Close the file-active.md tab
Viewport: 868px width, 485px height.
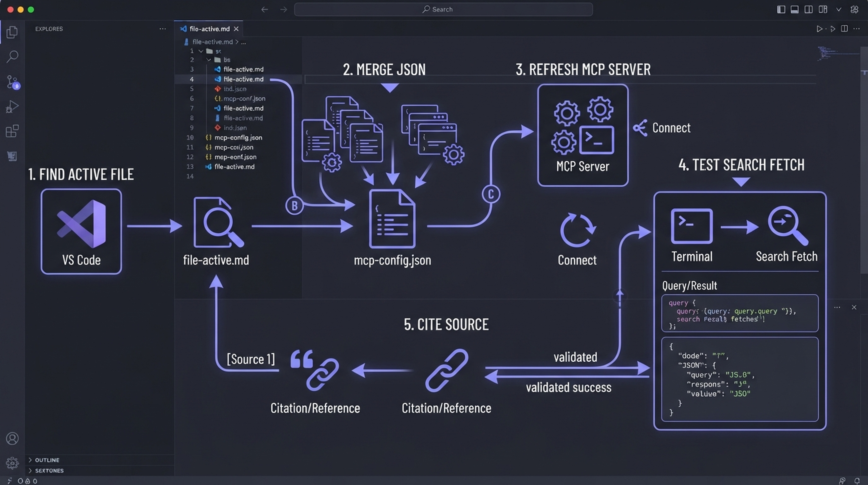[x=236, y=29]
